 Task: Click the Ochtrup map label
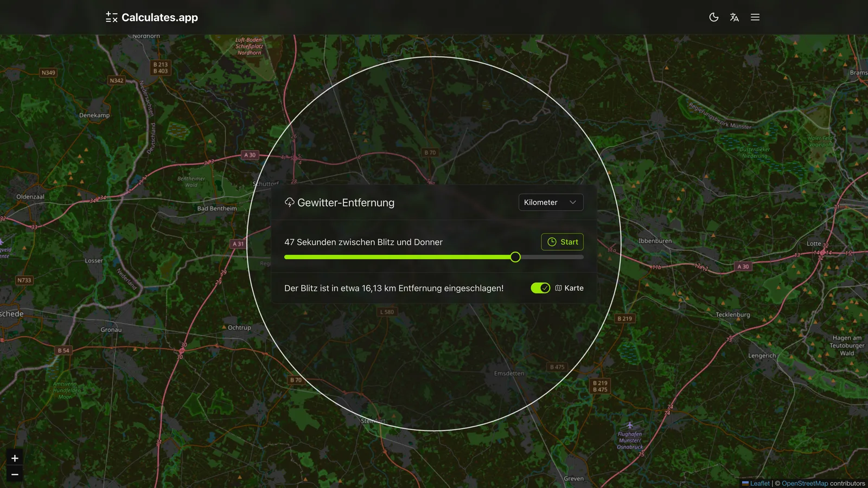[x=239, y=328]
